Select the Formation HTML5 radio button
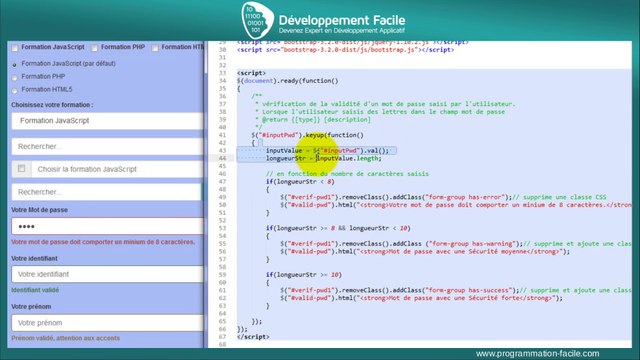 coord(15,91)
